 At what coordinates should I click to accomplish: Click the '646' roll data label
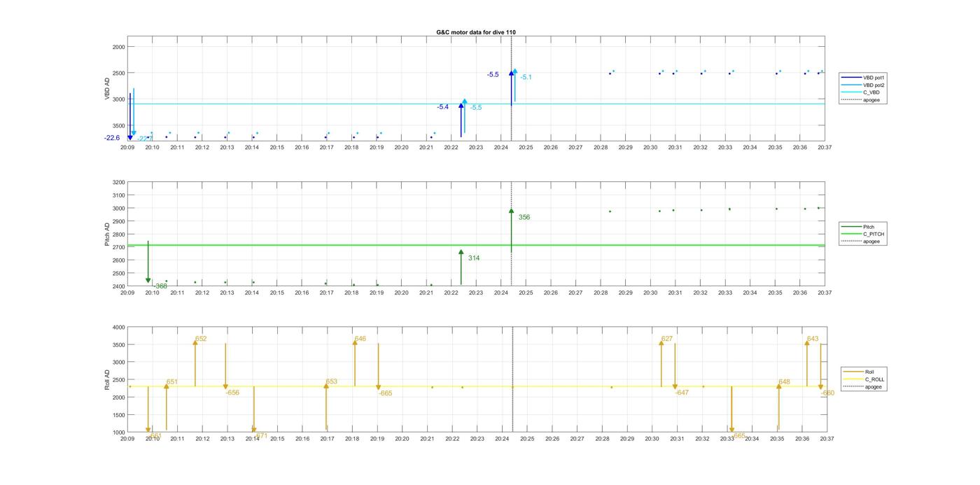click(x=360, y=339)
